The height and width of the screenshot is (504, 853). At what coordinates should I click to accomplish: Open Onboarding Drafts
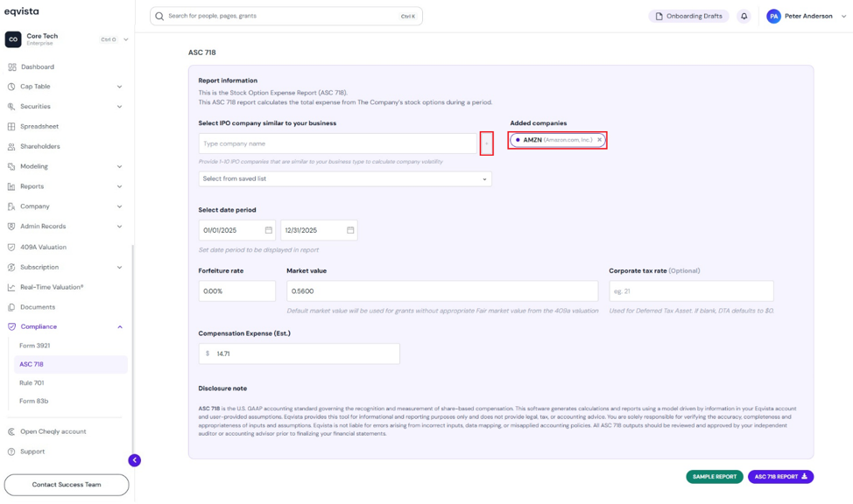tap(688, 17)
